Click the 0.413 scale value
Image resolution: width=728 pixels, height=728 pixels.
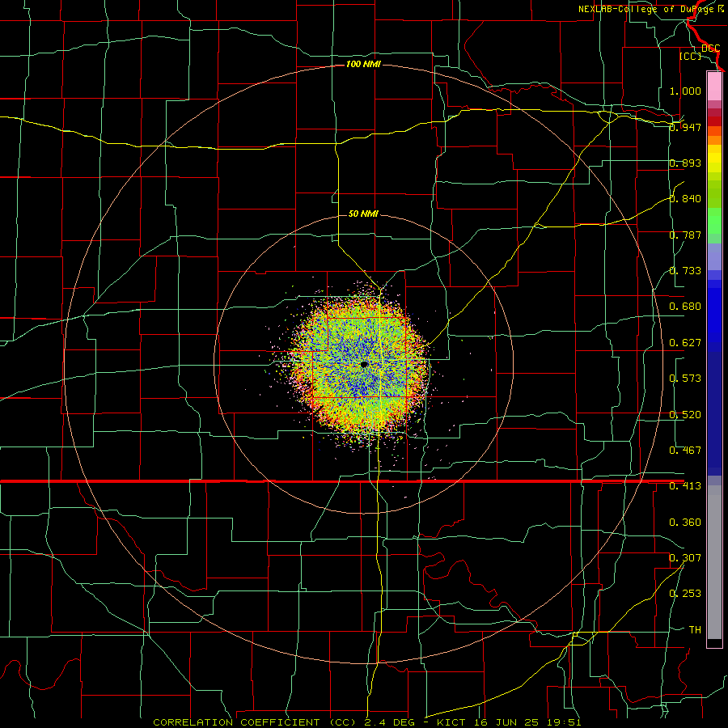tap(685, 486)
